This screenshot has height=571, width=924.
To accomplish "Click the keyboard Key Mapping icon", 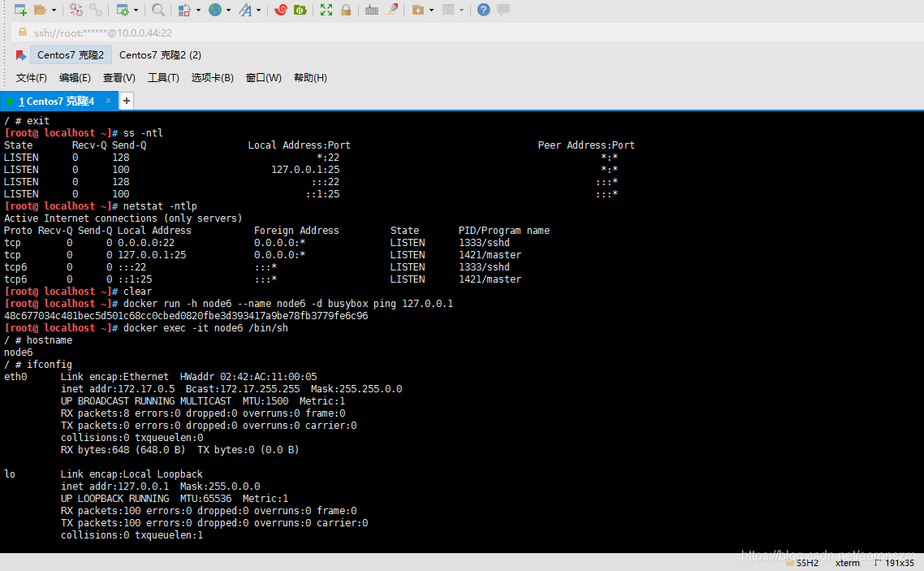I will [x=372, y=10].
